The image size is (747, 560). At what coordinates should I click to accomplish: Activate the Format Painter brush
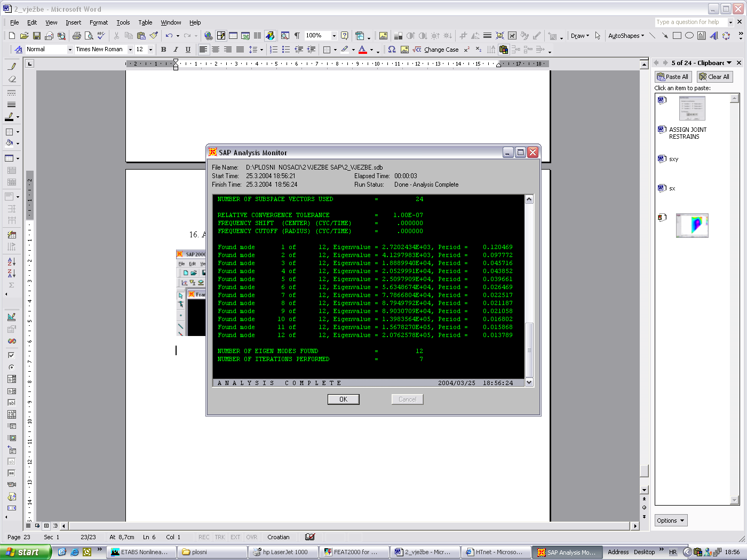tap(154, 36)
